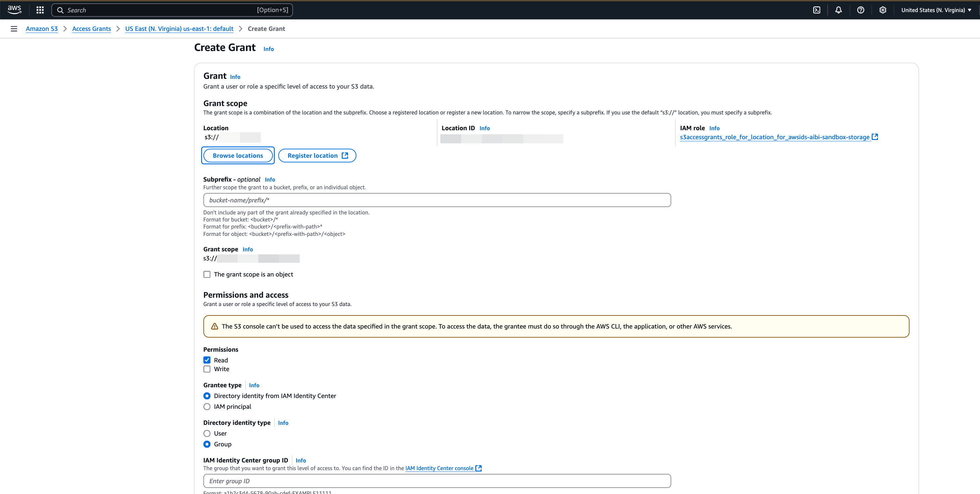The image size is (980, 494).
Task: Select IAM principal grantee type
Action: point(207,406)
